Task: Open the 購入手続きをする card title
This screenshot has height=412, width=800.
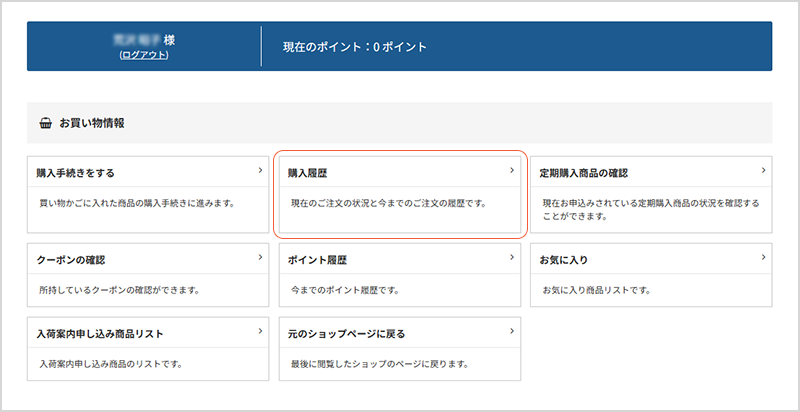Action: [x=76, y=173]
